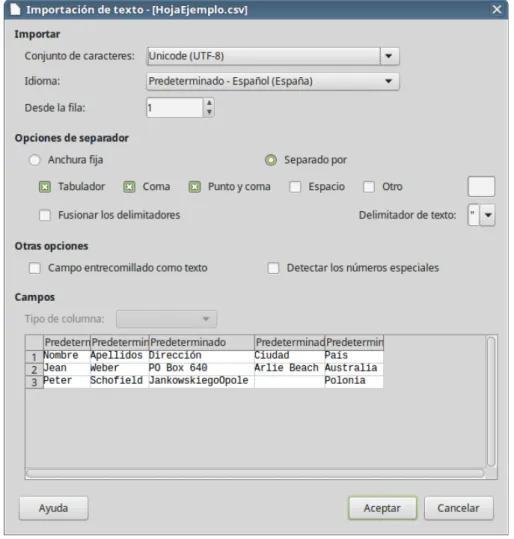Click the JankowskiegoOpole cell
The height and width of the screenshot is (539, 514).
click(202, 381)
